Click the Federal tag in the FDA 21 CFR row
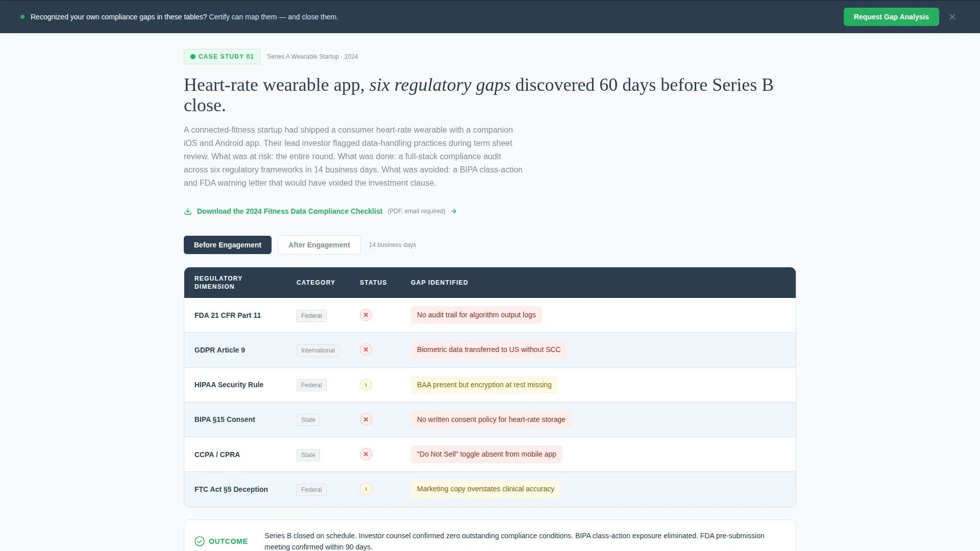This screenshot has width=980, height=551. [x=311, y=316]
